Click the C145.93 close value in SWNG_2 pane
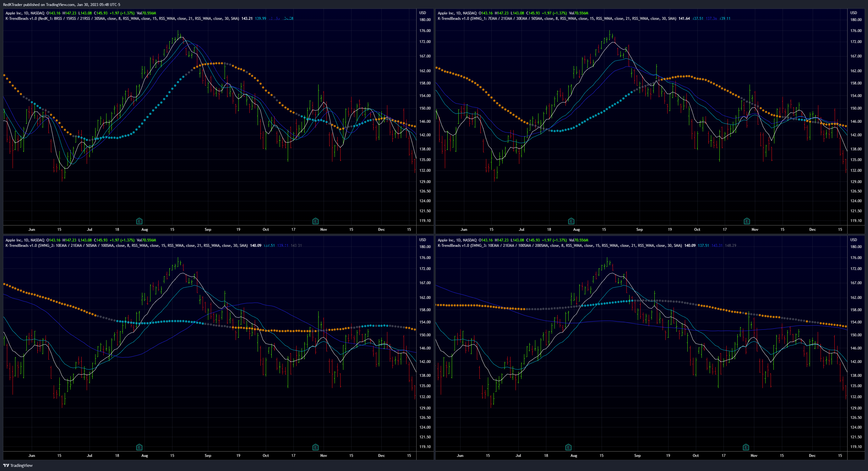The image size is (868, 471). click(x=101, y=240)
